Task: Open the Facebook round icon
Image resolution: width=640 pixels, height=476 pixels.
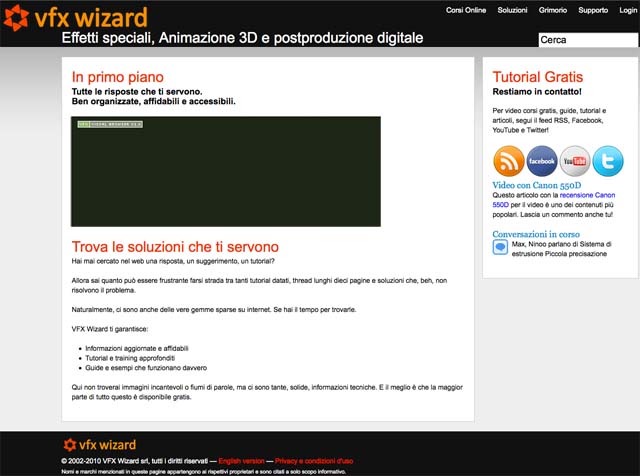Action: coord(542,161)
